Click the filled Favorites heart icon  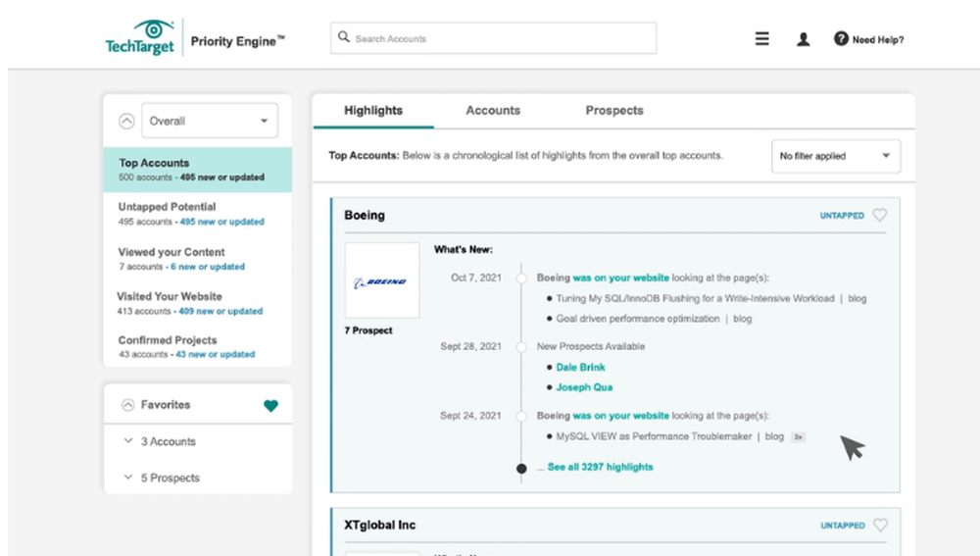270,405
